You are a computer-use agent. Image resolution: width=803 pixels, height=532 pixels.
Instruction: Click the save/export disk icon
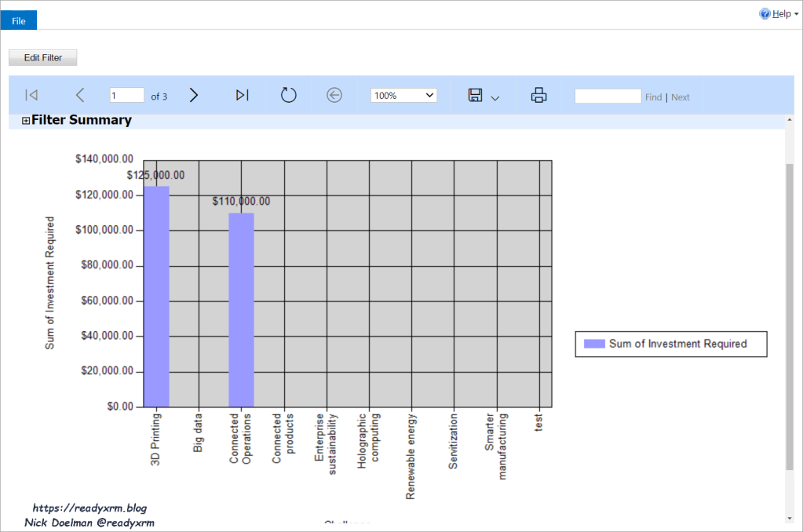pyautogui.click(x=475, y=95)
